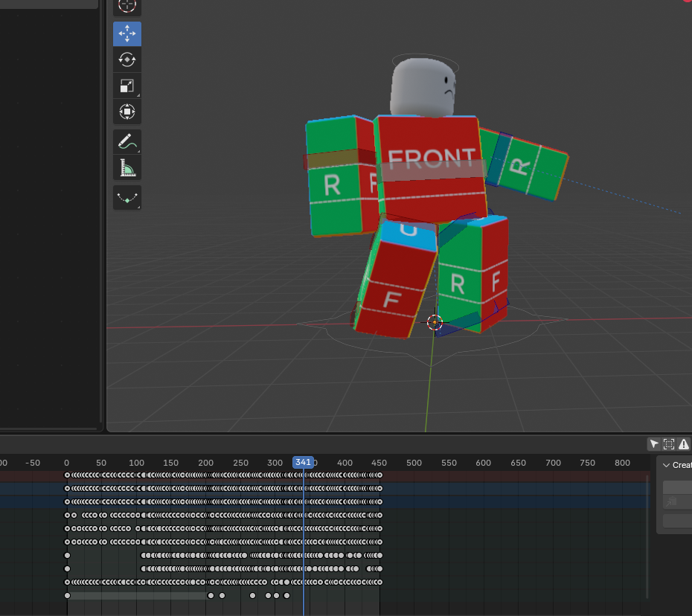Click frame 800 on the timeline ruler
692x616 pixels.
(622, 463)
